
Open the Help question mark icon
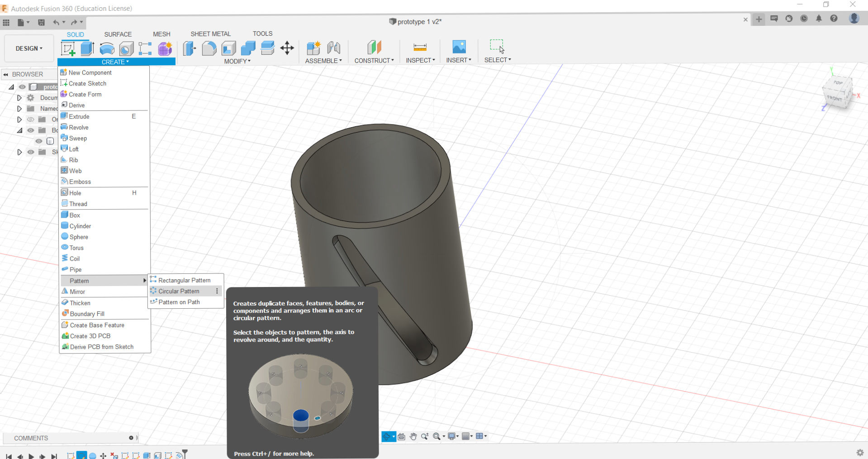pyautogui.click(x=834, y=19)
